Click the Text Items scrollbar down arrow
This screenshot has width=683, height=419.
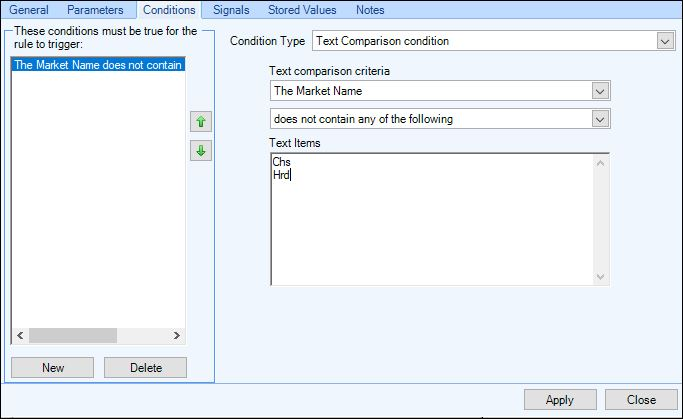[x=601, y=277]
